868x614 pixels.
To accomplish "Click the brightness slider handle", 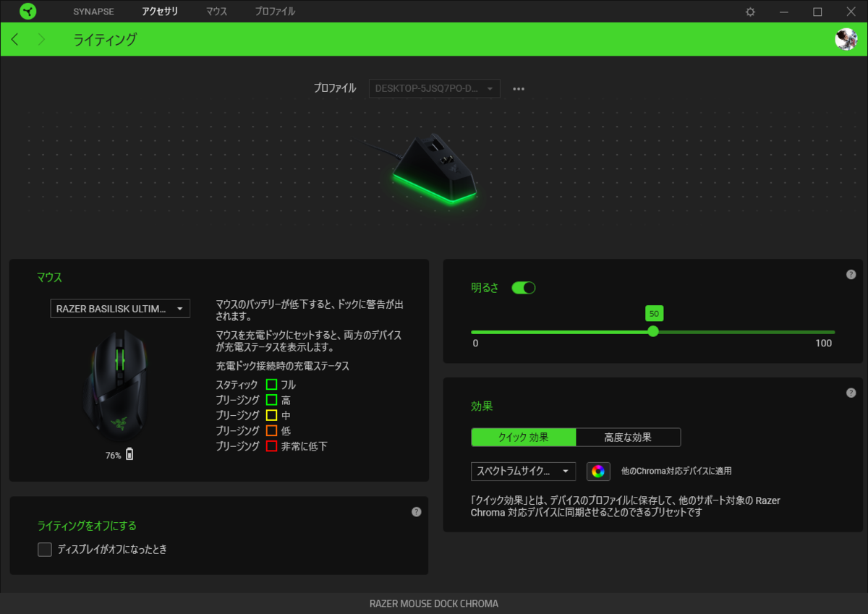I will coord(653,331).
